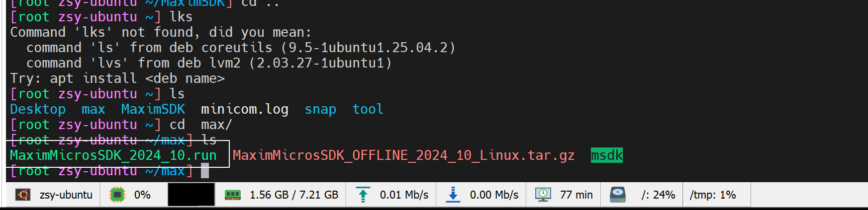Click the Ubuntu logo icon in status bar
This screenshot has height=210, width=868.
pyautogui.click(x=23, y=195)
